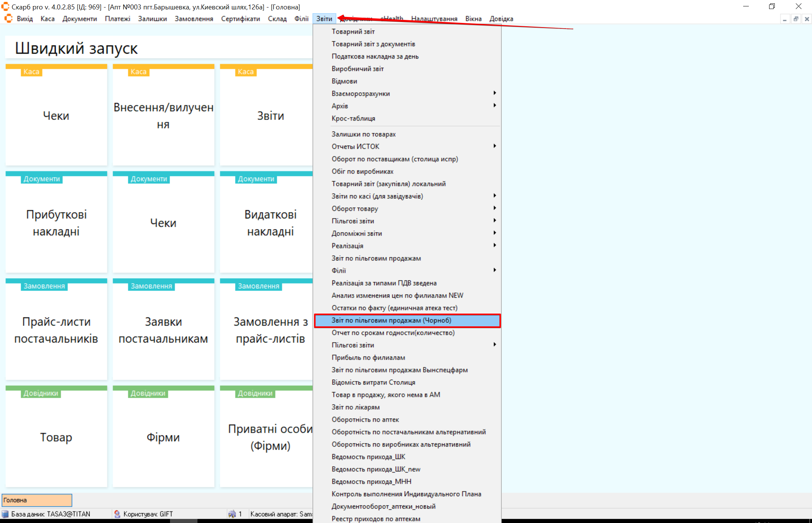This screenshot has width=812, height=523.
Task: Select Крос-таблиця entry
Action: click(407, 118)
